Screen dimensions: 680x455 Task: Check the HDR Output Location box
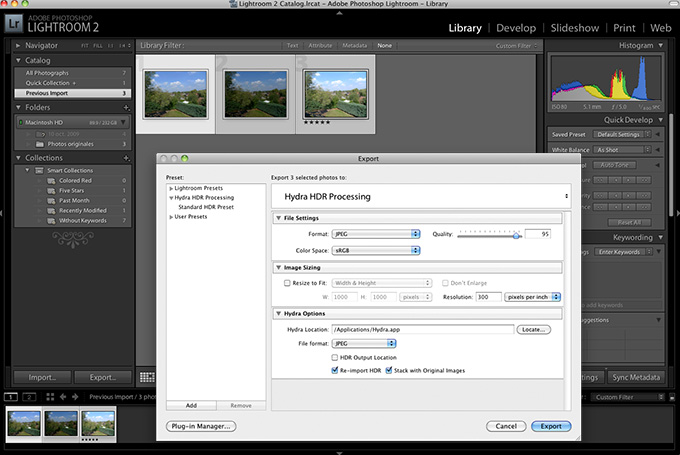point(335,357)
